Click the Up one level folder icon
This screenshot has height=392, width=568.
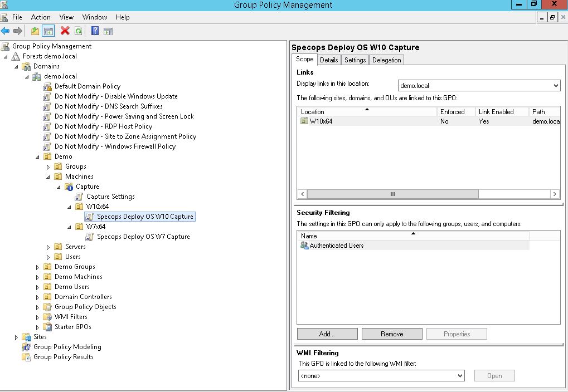(x=35, y=31)
